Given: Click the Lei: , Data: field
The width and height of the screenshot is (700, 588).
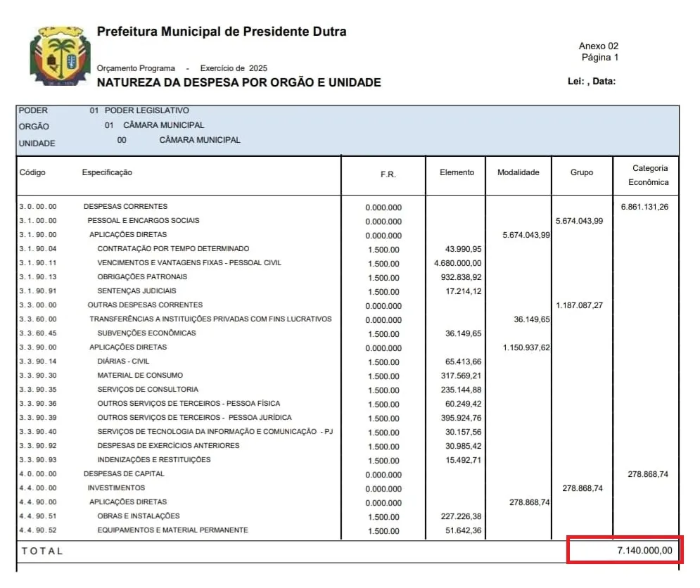Looking at the screenshot, I should tap(592, 82).
